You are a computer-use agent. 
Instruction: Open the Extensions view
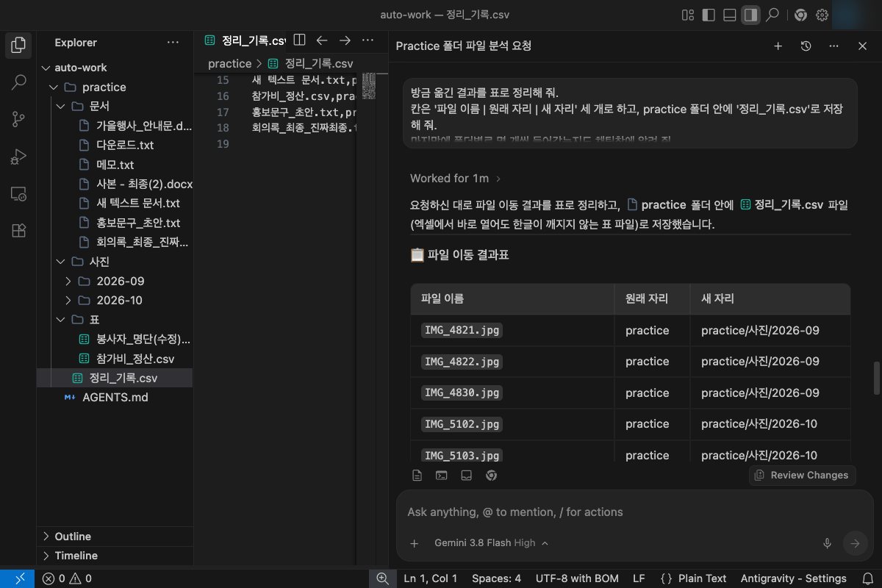[20, 231]
